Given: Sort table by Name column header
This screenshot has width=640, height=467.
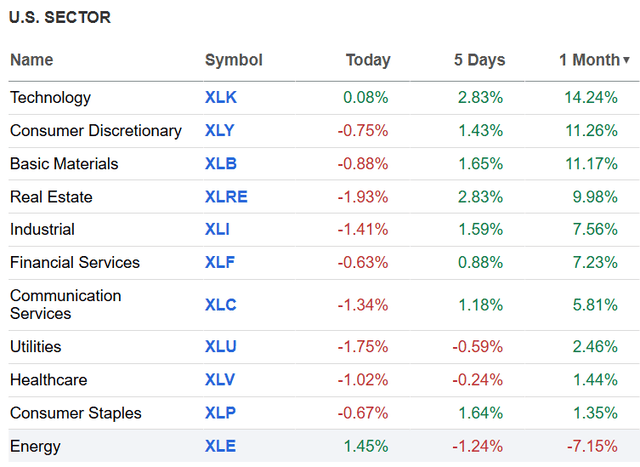Looking at the screenshot, I should (31, 60).
